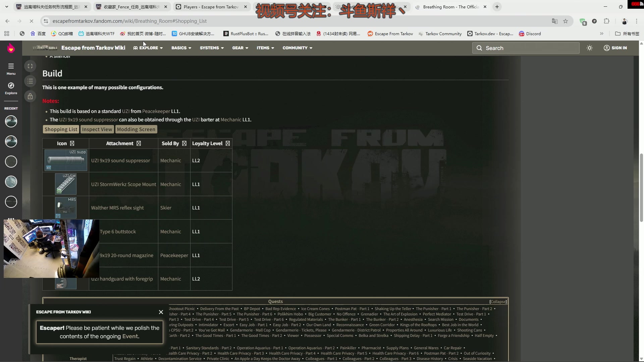Expand the Community navigation dropdown

coord(298,48)
